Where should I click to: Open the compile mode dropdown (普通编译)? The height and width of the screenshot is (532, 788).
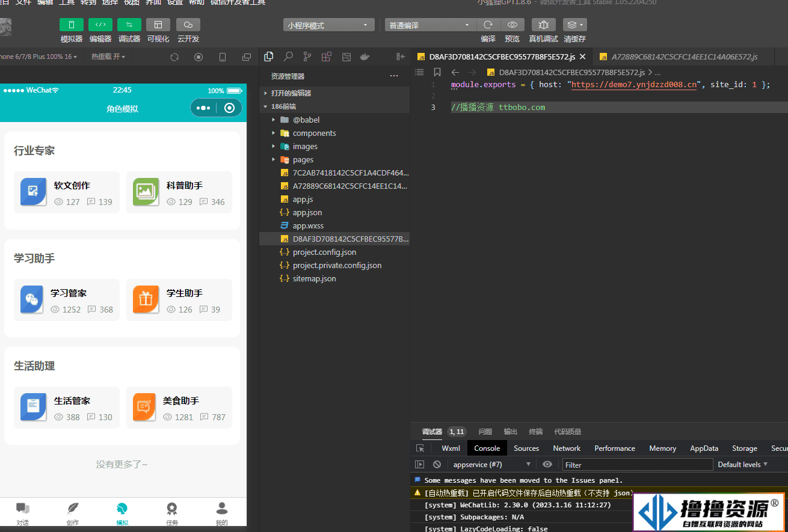(x=430, y=25)
